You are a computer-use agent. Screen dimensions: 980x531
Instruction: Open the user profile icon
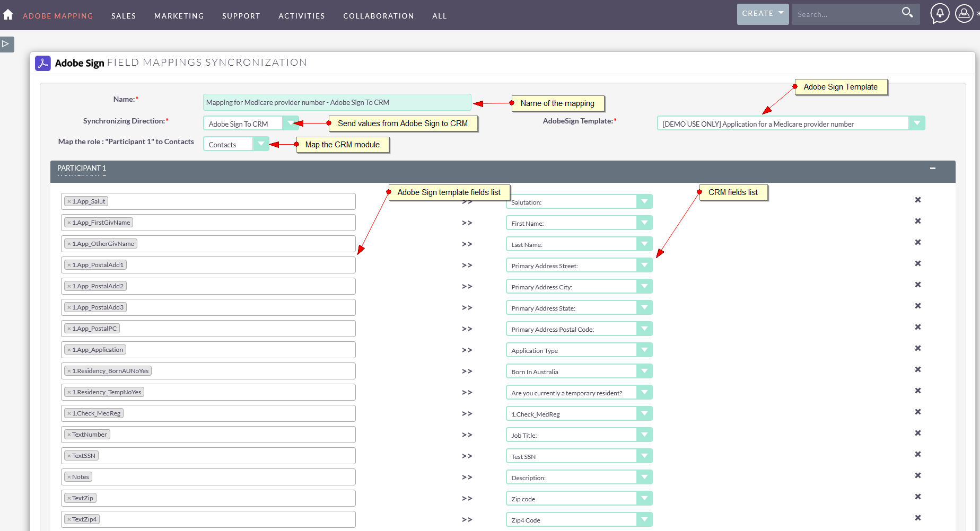[x=964, y=14]
